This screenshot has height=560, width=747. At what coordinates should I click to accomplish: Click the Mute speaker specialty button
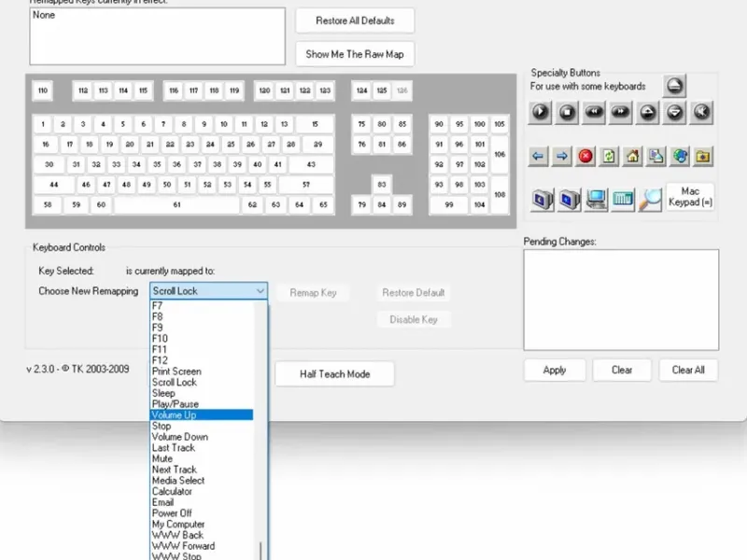pos(701,112)
